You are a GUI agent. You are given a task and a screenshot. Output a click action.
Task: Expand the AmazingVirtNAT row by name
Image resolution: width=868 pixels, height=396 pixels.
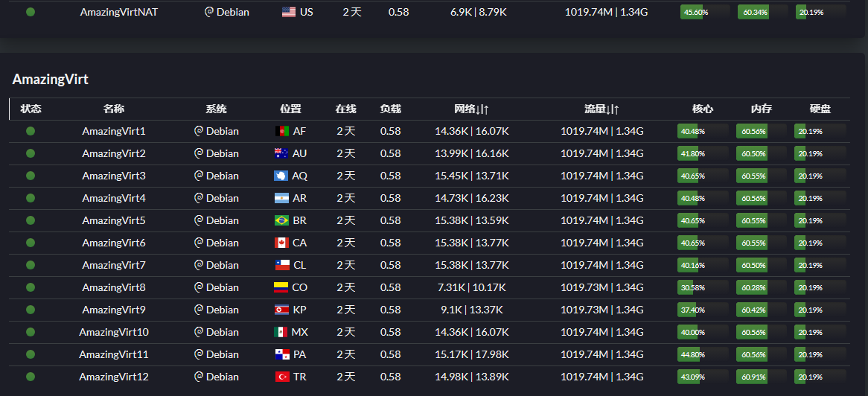coord(119,12)
